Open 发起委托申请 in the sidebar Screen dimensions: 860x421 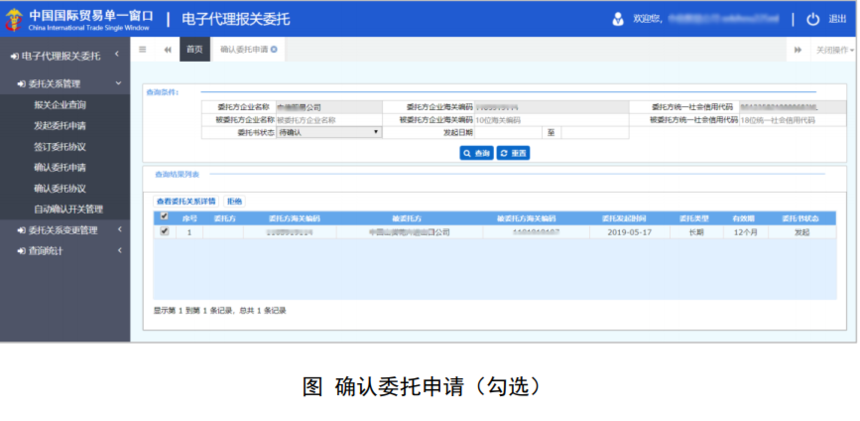coord(59,126)
